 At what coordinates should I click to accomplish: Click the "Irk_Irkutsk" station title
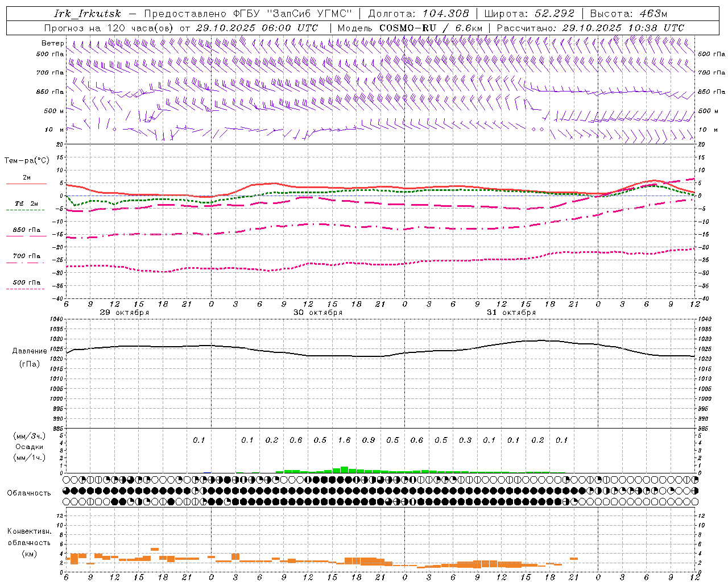(87, 14)
